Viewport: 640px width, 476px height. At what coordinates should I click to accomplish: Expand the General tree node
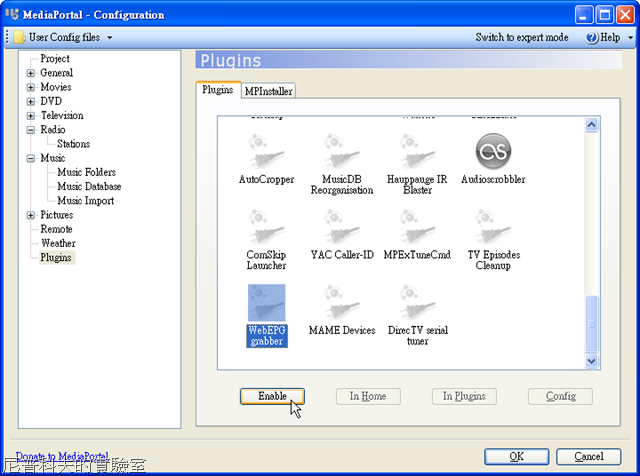pyautogui.click(x=31, y=73)
